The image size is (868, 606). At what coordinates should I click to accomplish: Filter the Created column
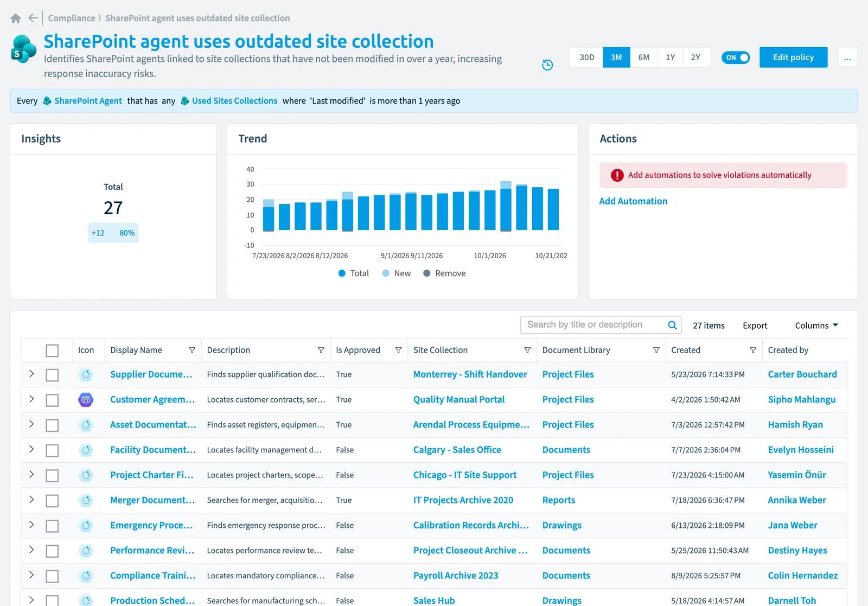click(x=753, y=350)
